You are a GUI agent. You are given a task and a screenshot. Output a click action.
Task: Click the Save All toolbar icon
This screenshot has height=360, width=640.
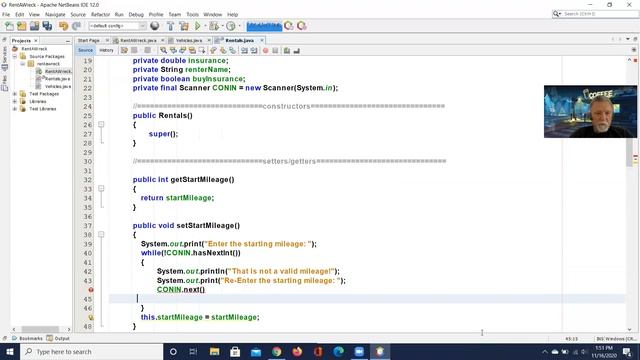47,26
